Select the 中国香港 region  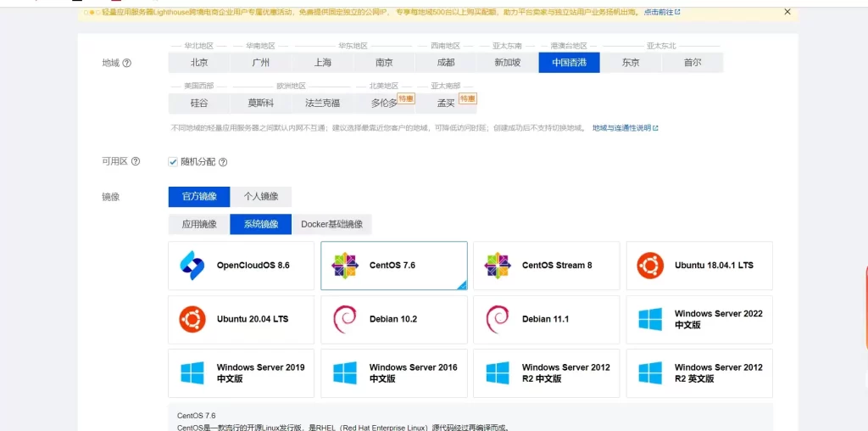pyautogui.click(x=569, y=63)
